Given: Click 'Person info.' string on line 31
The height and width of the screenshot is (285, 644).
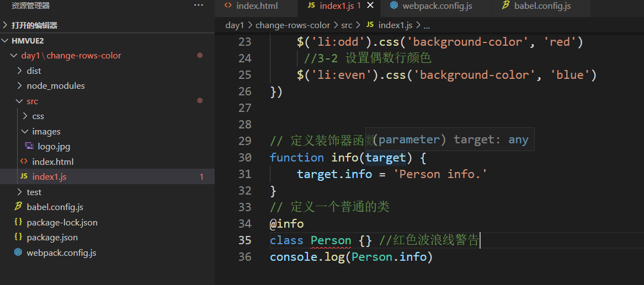Looking at the screenshot, I should click(440, 174).
